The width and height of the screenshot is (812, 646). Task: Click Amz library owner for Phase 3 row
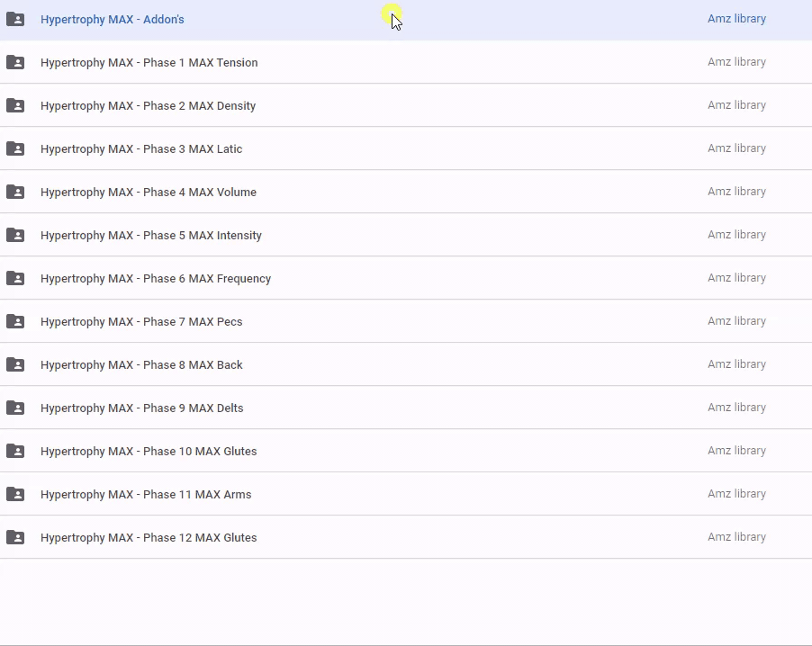(736, 148)
